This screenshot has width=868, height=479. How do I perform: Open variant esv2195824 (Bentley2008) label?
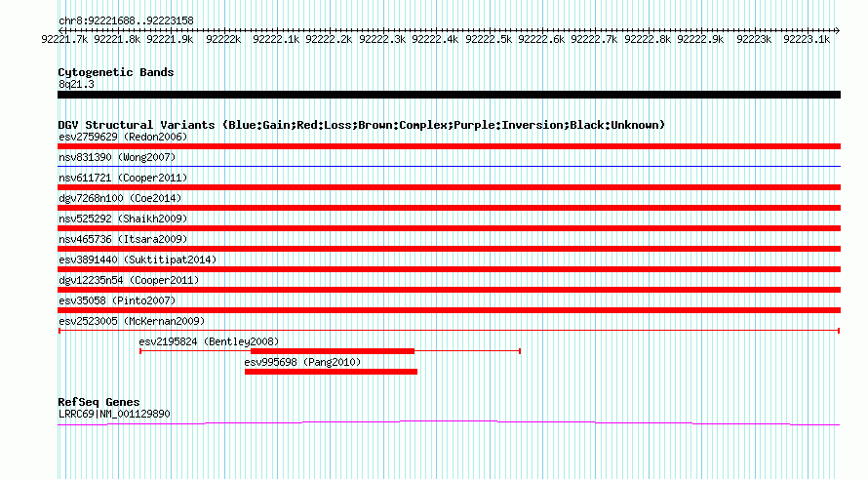tap(209, 341)
